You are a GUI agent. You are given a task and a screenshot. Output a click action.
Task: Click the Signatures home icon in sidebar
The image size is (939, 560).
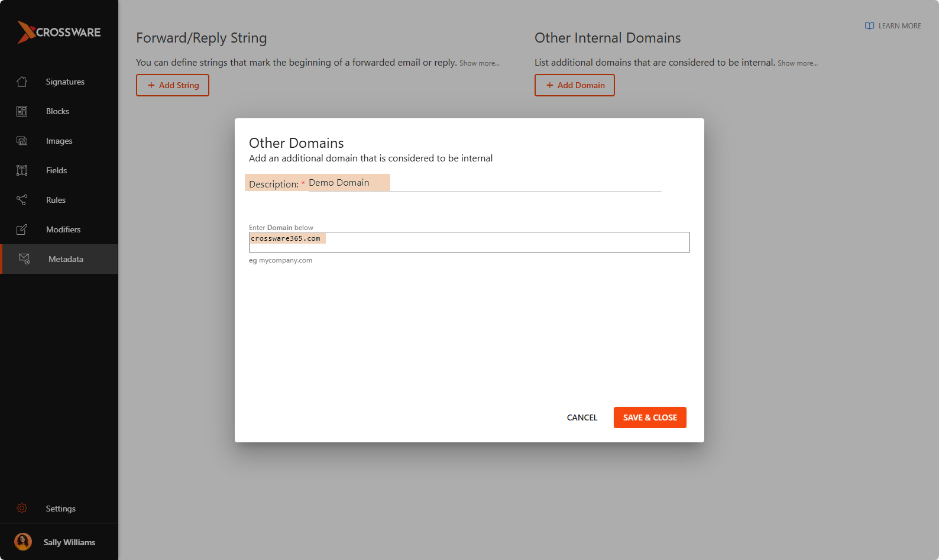pyautogui.click(x=22, y=82)
